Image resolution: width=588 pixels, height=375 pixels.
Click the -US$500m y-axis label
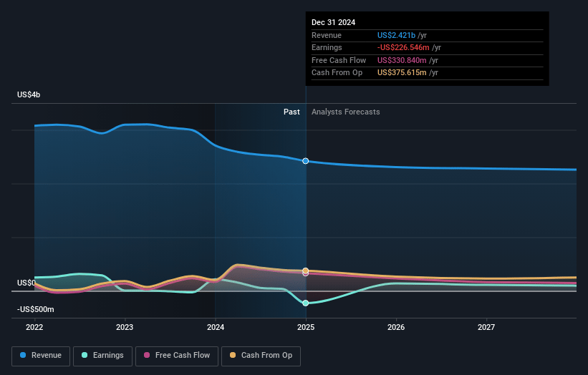(36, 309)
